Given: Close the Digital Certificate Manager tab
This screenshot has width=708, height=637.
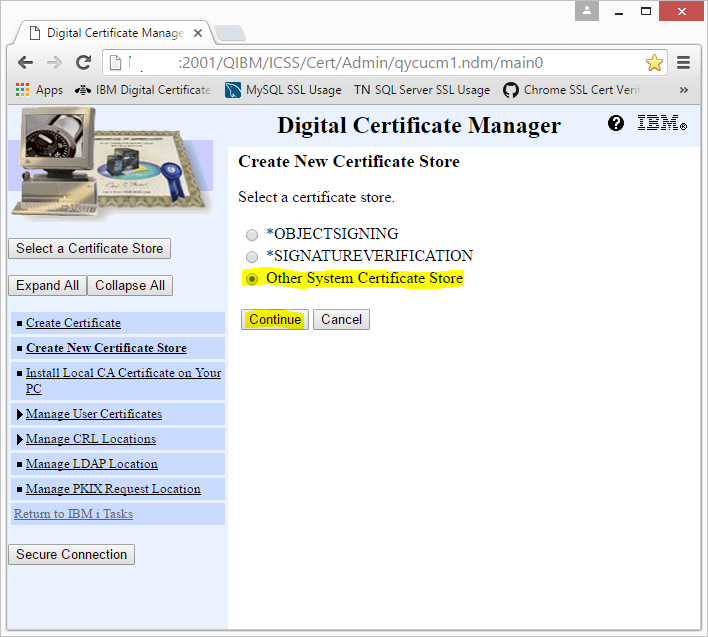Looking at the screenshot, I should 197,33.
